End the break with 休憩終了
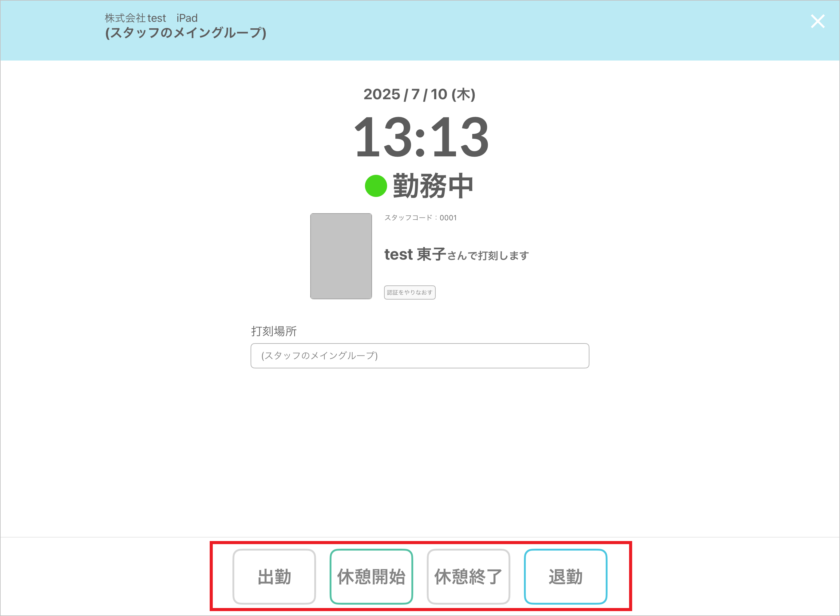Screen dimensions: 840x616 468,576
